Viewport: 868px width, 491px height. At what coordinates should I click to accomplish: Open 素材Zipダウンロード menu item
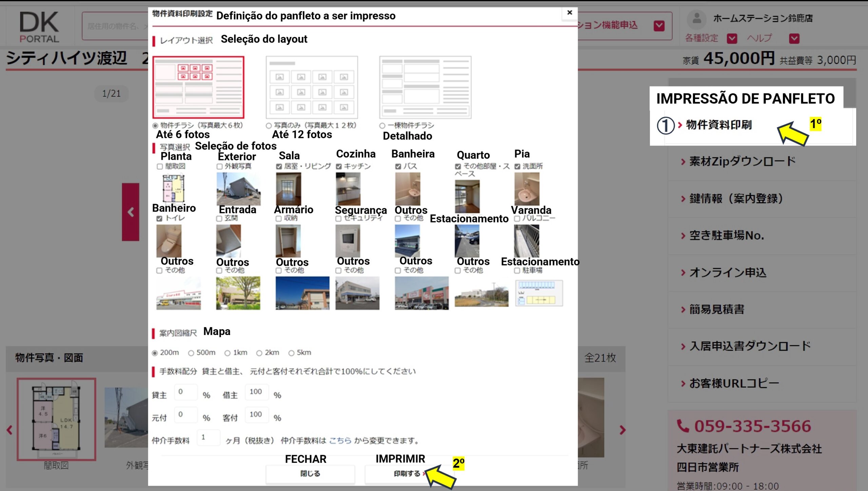[742, 161]
